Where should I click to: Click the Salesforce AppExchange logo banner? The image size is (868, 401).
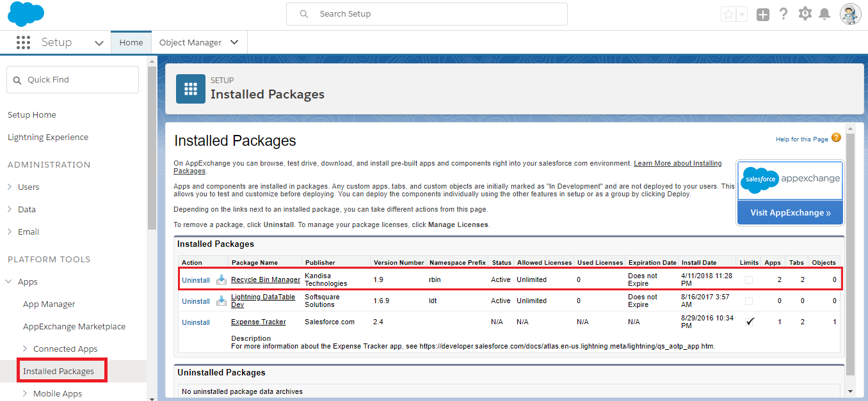click(x=790, y=180)
